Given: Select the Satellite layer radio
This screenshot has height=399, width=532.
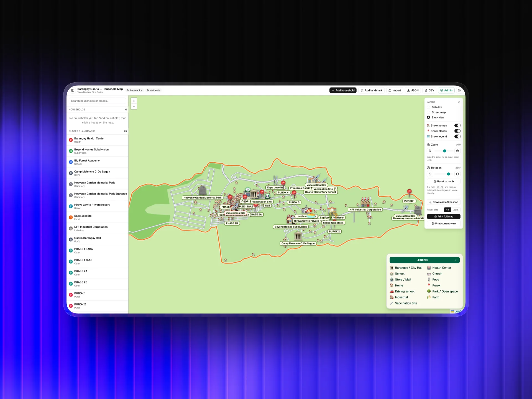Looking at the screenshot, I should 428,108.
